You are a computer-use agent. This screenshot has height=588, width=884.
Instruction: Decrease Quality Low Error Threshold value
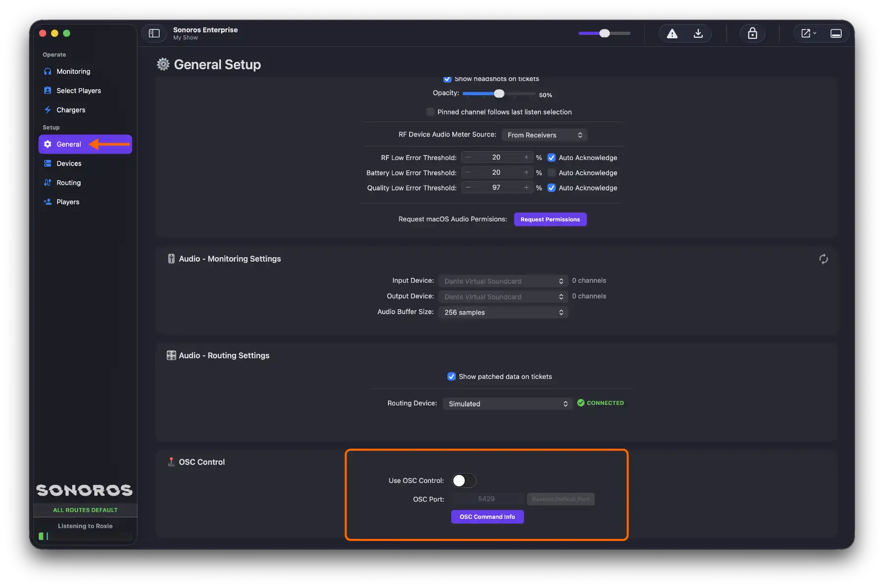point(468,187)
